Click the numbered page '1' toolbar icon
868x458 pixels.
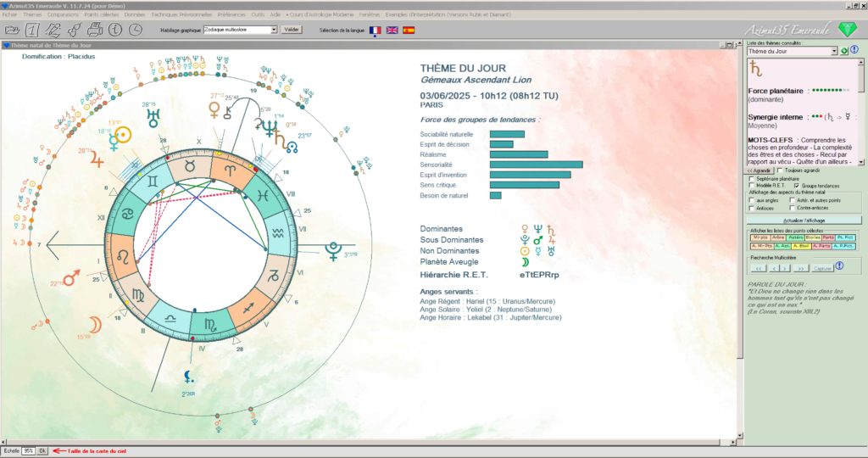click(32, 30)
